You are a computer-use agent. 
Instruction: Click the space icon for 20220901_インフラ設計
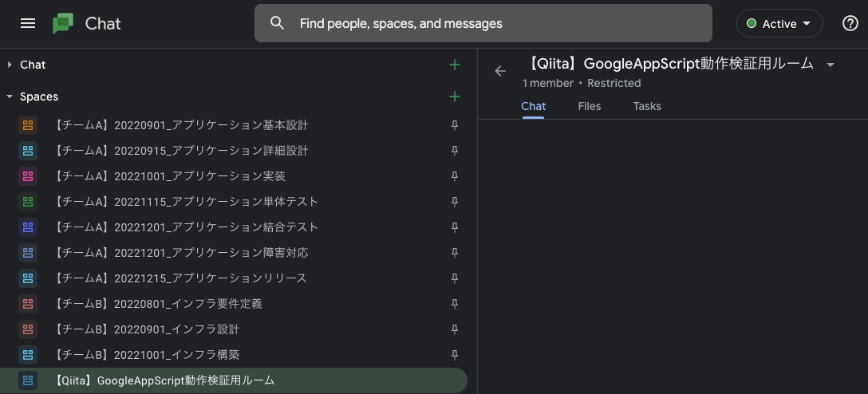(x=28, y=329)
